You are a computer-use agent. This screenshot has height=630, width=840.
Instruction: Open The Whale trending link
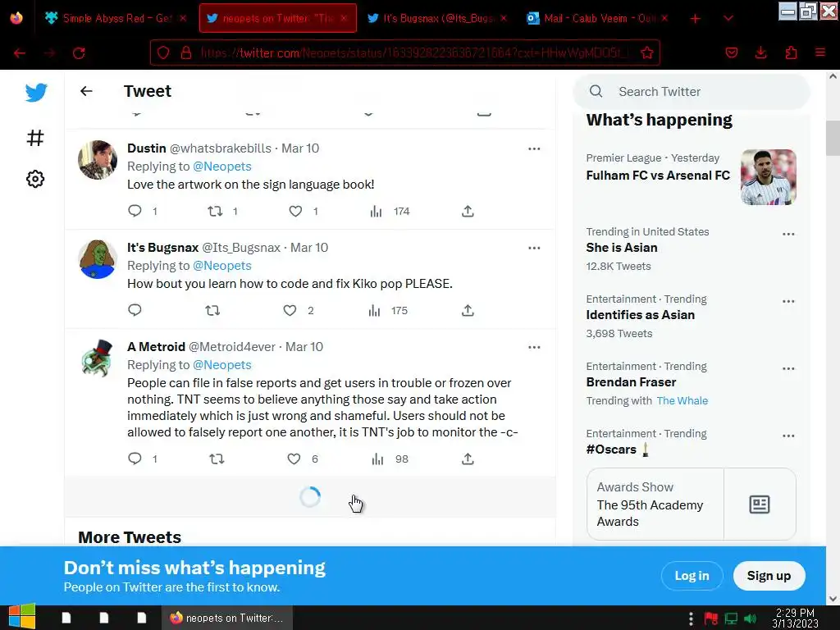[682, 400]
